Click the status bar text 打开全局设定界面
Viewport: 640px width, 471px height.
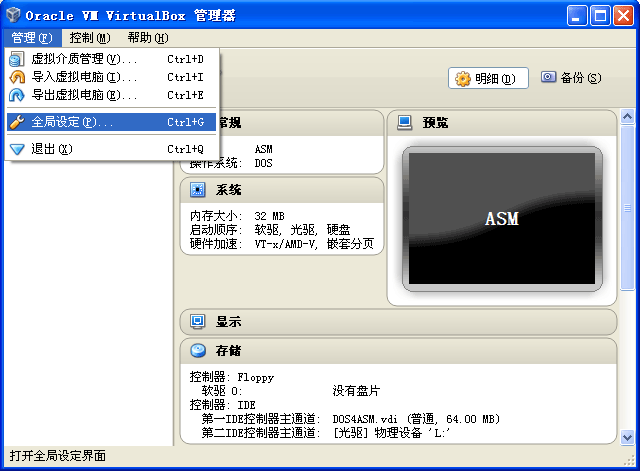click(58, 455)
